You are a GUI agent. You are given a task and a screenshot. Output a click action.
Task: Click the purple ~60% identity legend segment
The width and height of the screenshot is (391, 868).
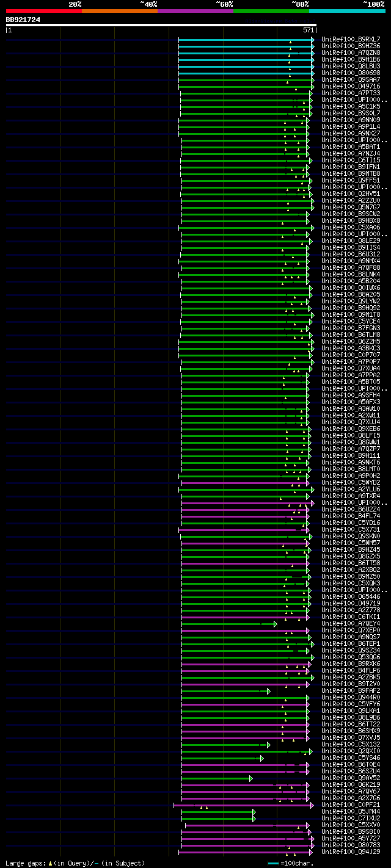pos(195,10)
